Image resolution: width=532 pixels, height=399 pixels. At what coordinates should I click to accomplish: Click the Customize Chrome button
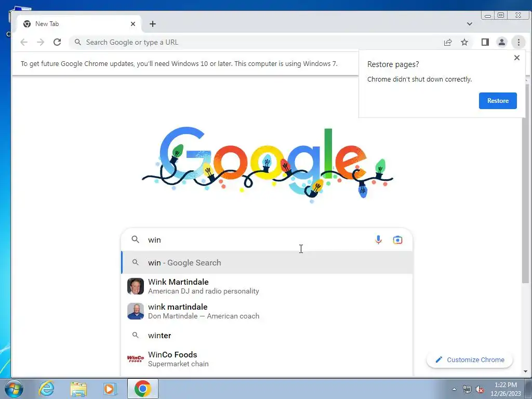[470, 360]
